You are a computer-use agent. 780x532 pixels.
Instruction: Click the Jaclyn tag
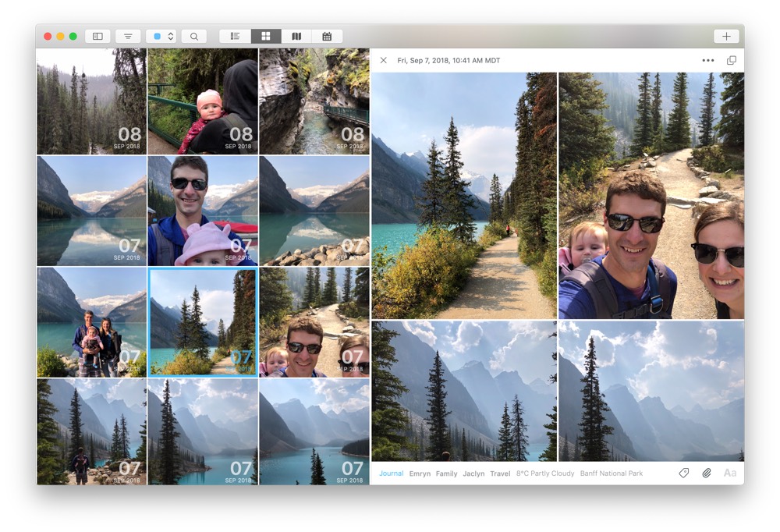point(473,473)
